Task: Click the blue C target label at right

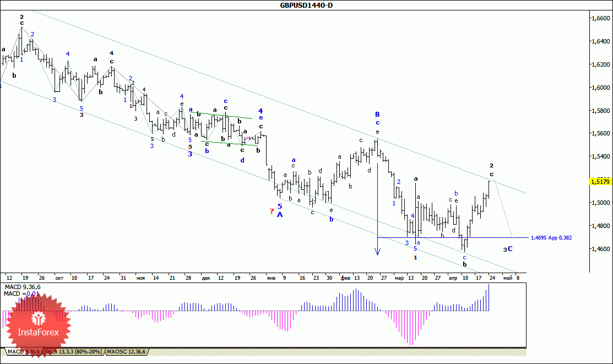Action: pos(510,249)
